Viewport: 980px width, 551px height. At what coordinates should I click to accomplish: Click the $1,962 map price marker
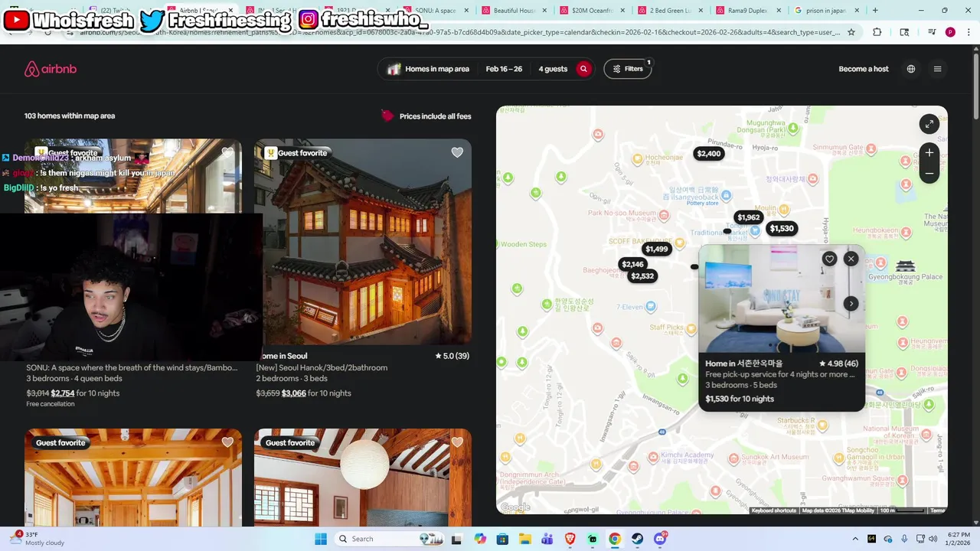(748, 217)
